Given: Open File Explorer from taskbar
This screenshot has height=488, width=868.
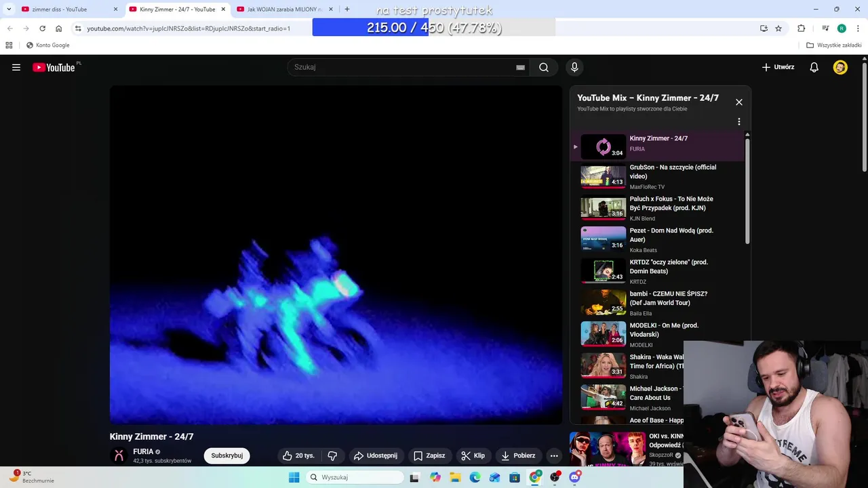Looking at the screenshot, I should (x=455, y=477).
